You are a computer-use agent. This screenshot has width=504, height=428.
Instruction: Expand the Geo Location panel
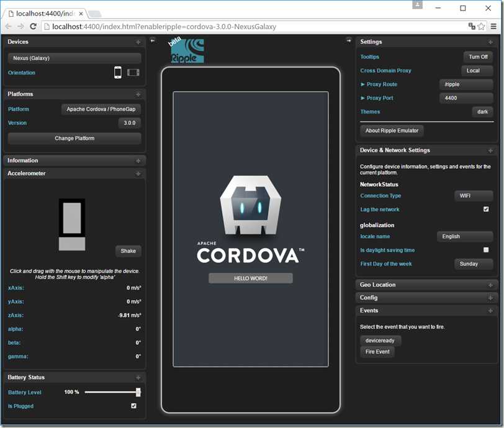click(x=490, y=285)
